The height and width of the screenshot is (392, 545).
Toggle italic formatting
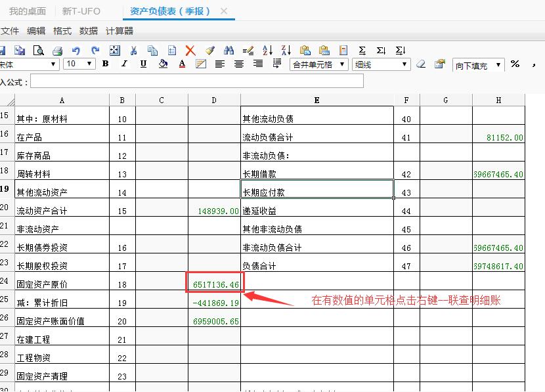coord(124,64)
